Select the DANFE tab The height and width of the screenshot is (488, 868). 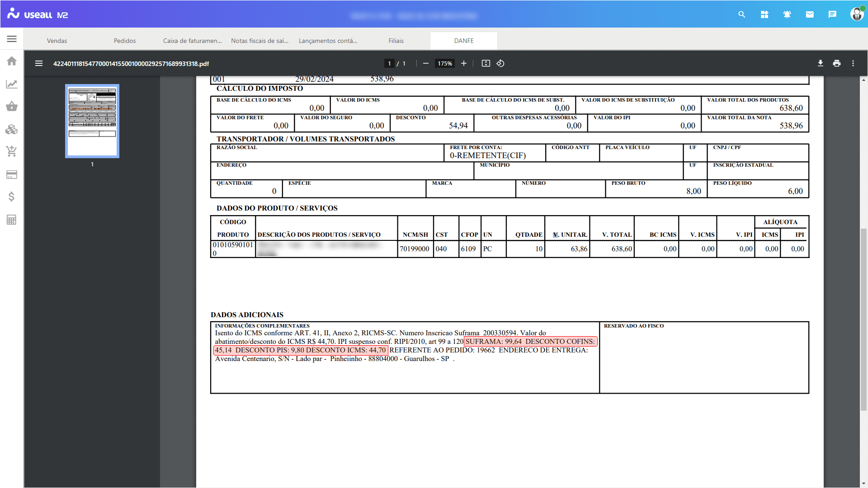[464, 41]
